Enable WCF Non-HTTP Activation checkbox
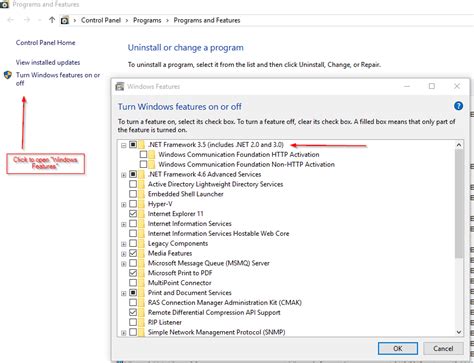Viewport: 474px width, 363px height. [143, 164]
